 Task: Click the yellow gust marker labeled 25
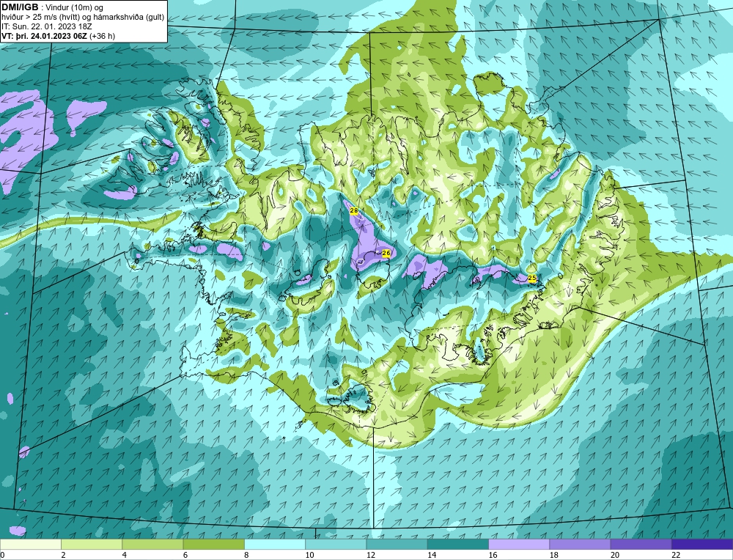[x=532, y=278]
